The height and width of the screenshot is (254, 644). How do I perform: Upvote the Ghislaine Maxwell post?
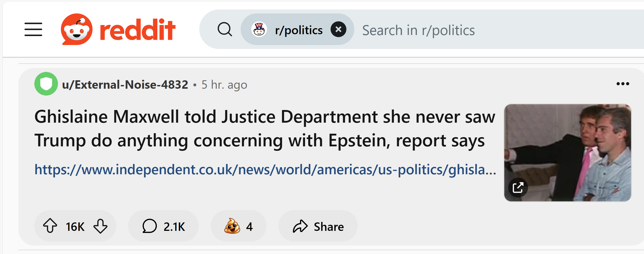click(50, 226)
